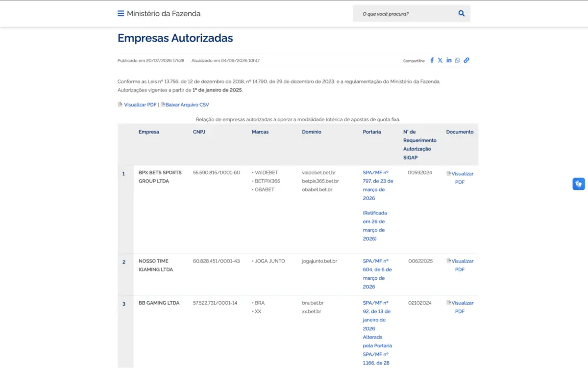Click the BRA brand entry
This screenshot has height=368, width=588.
(259, 303)
